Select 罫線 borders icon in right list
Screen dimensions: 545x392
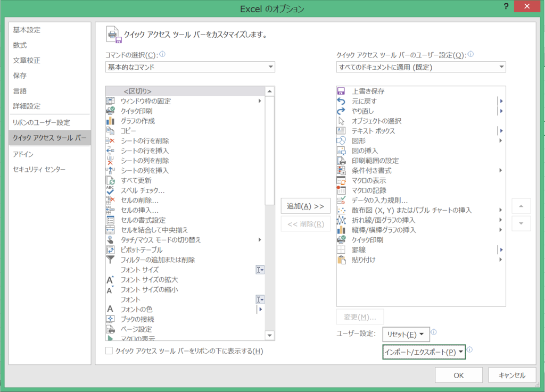click(x=341, y=249)
